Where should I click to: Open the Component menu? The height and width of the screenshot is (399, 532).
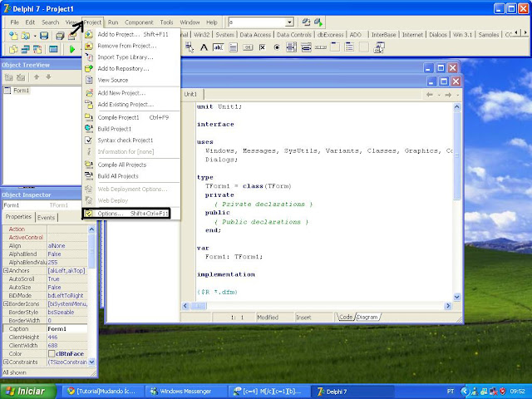pos(139,22)
